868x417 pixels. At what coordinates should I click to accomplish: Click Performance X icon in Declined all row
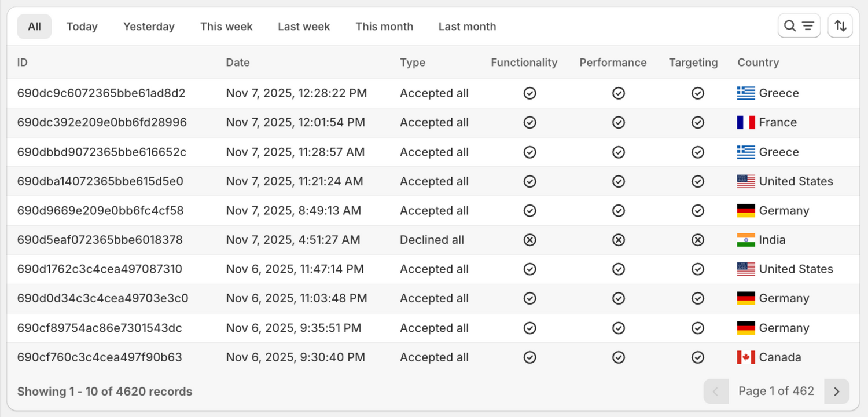[x=619, y=240]
